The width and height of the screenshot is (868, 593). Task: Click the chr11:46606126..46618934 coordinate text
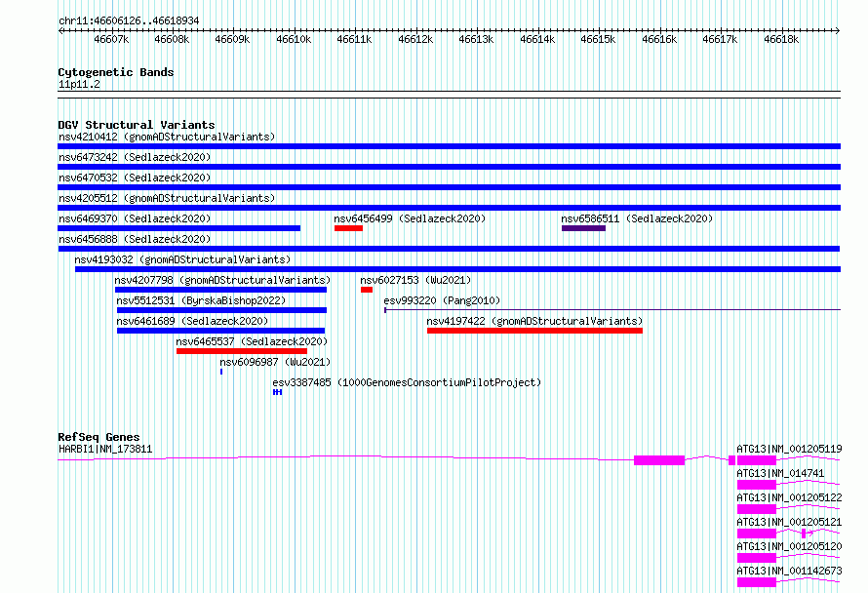(129, 21)
